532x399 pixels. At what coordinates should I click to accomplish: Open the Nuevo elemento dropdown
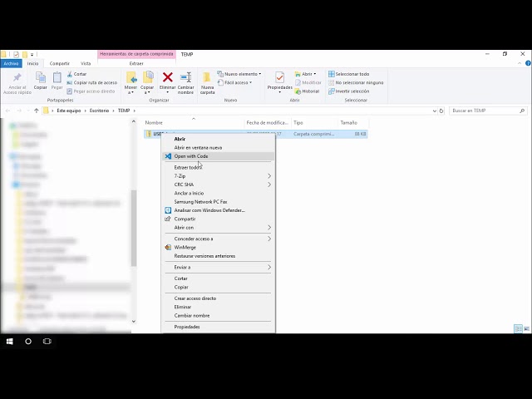pos(239,74)
